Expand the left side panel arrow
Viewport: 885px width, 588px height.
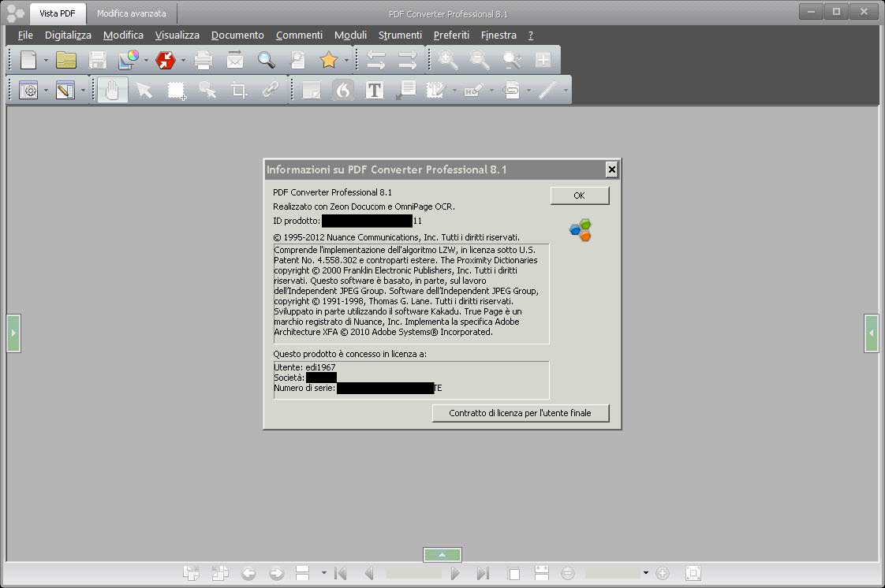point(13,333)
